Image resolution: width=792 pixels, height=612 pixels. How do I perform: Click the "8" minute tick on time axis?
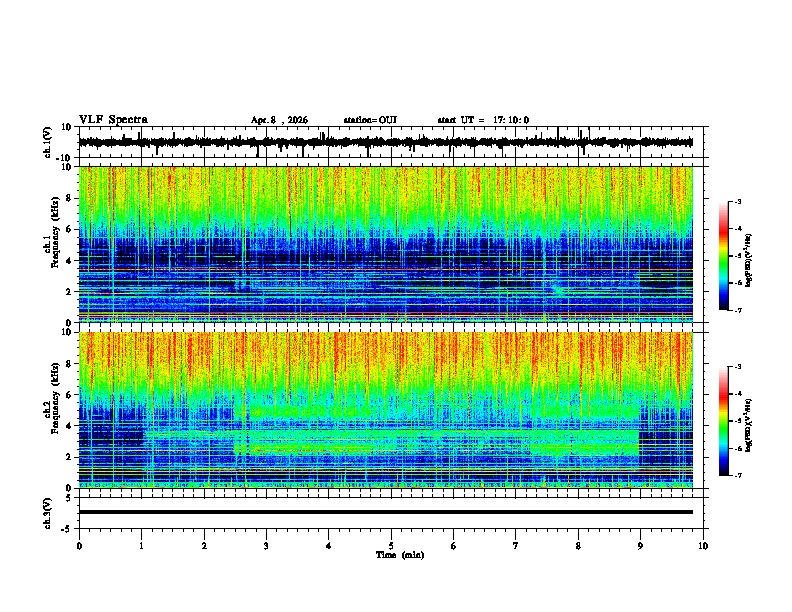578,546
